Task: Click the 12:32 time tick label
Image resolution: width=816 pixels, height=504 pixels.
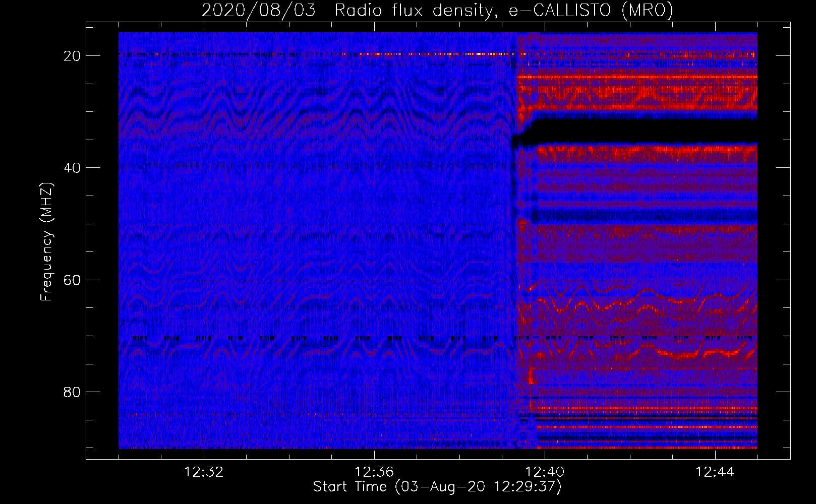Action: pyautogui.click(x=204, y=472)
